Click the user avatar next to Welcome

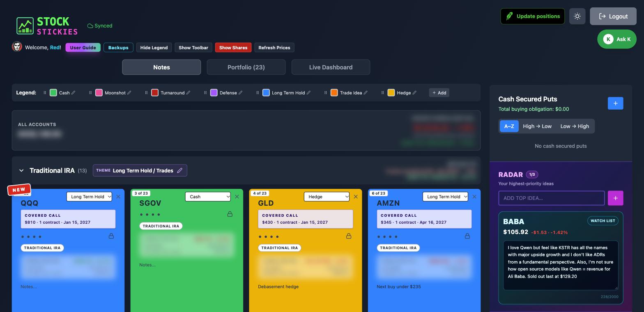(x=17, y=47)
